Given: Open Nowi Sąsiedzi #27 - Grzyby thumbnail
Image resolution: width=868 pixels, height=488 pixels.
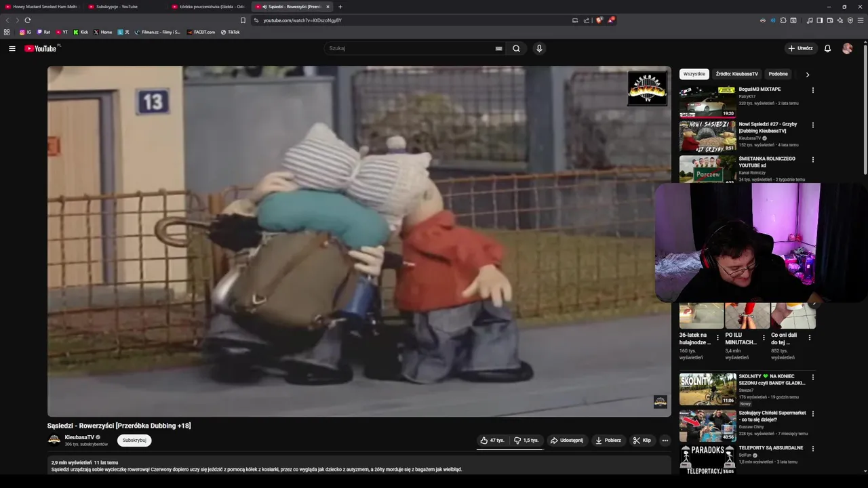Looking at the screenshot, I should [707, 136].
